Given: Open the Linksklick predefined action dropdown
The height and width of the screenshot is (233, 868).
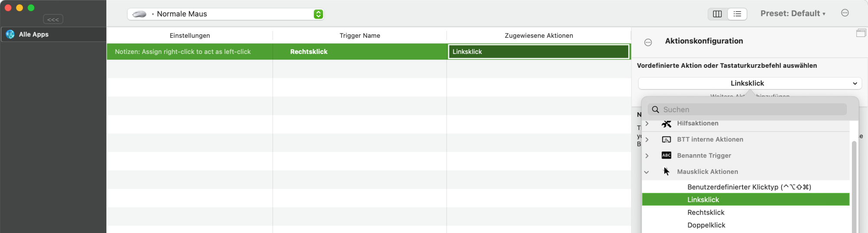Looking at the screenshot, I should point(750,83).
